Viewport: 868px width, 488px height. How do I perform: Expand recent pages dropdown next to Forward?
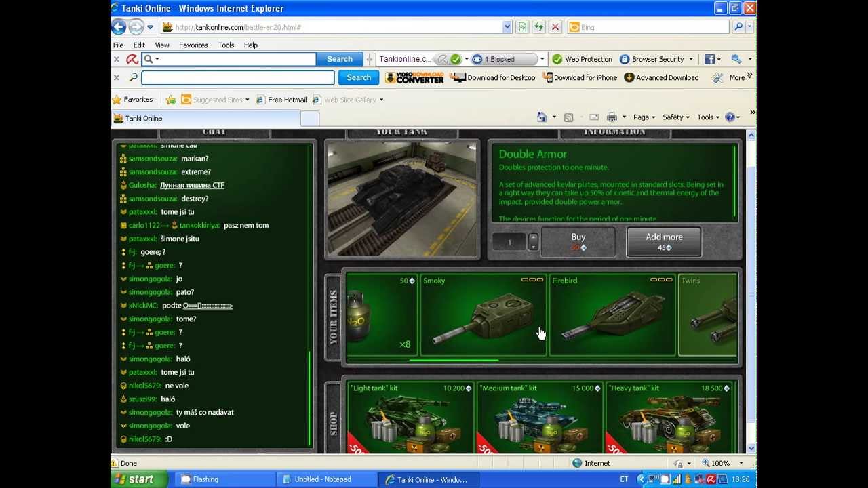coord(150,27)
